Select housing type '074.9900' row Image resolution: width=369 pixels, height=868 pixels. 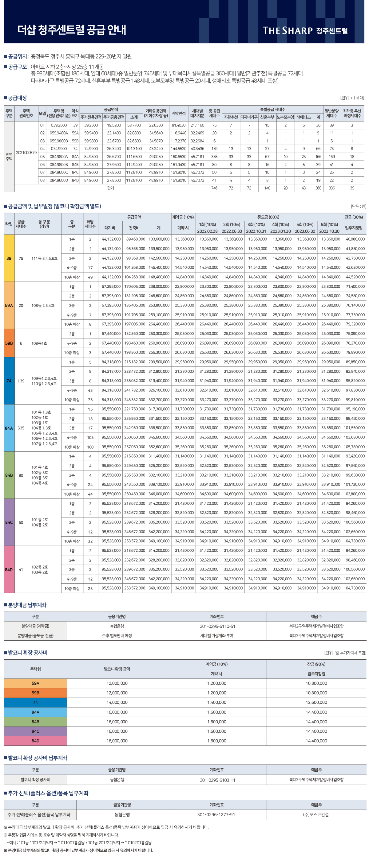click(x=59, y=149)
